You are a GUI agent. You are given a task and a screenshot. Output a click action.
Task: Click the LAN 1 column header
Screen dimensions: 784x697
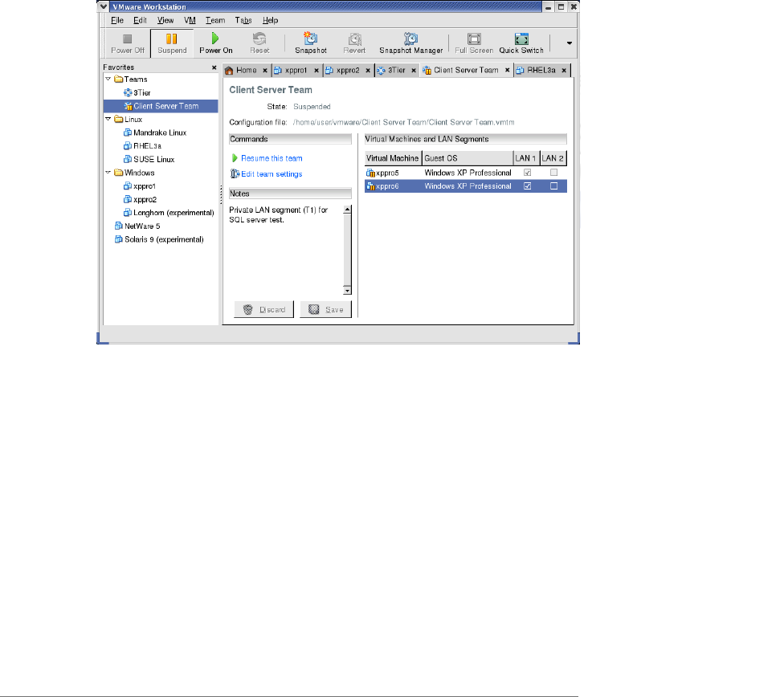(526, 158)
